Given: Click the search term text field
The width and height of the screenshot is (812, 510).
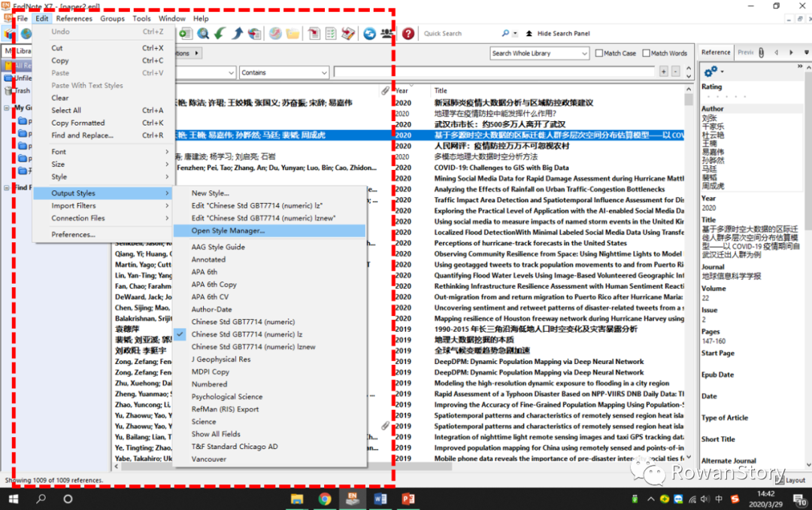Looking at the screenshot, I should click(495, 72).
